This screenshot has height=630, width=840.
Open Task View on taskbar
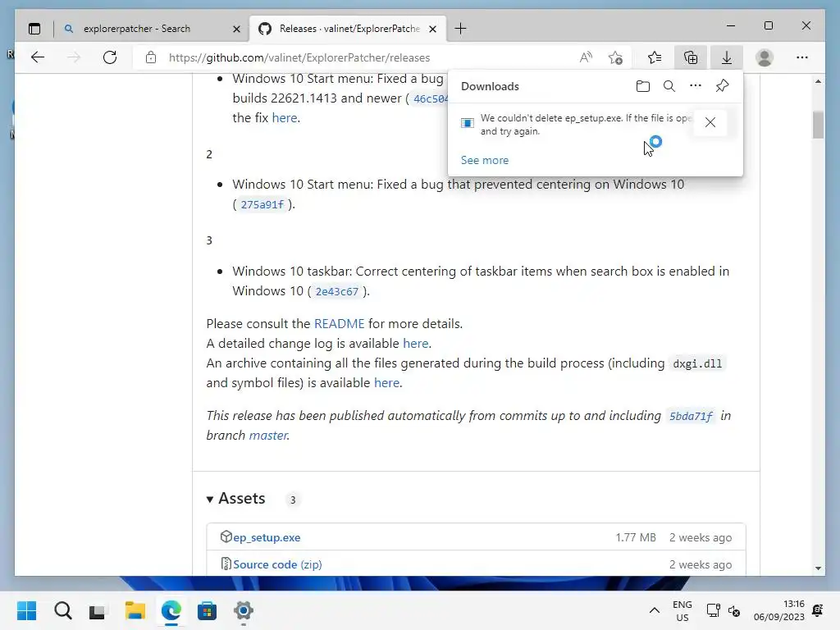pyautogui.click(x=98, y=610)
